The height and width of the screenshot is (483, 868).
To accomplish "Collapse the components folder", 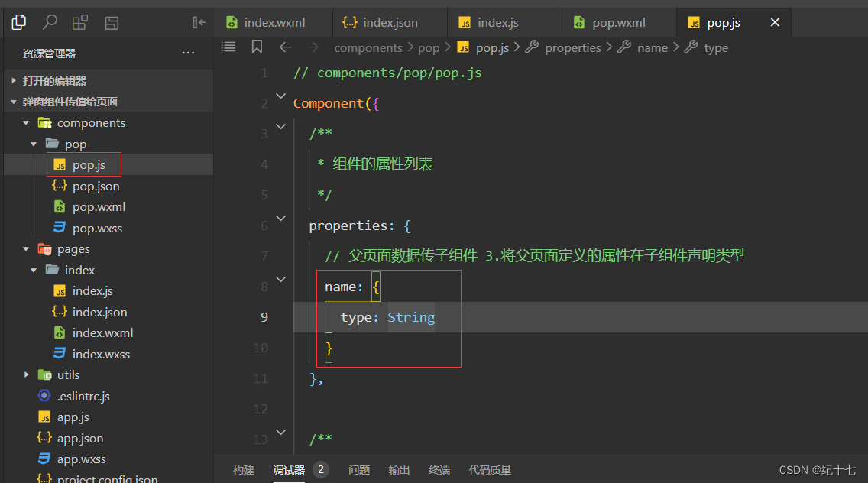I will click(26, 123).
